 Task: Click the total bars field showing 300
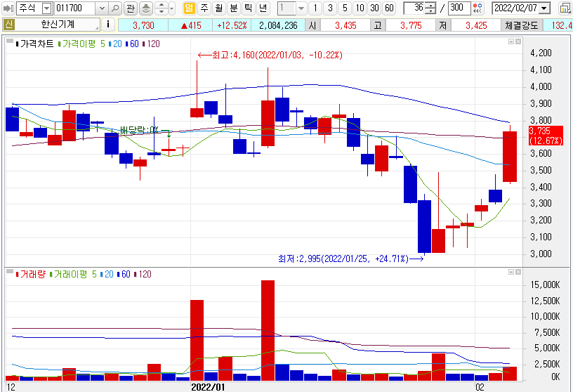(x=459, y=8)
